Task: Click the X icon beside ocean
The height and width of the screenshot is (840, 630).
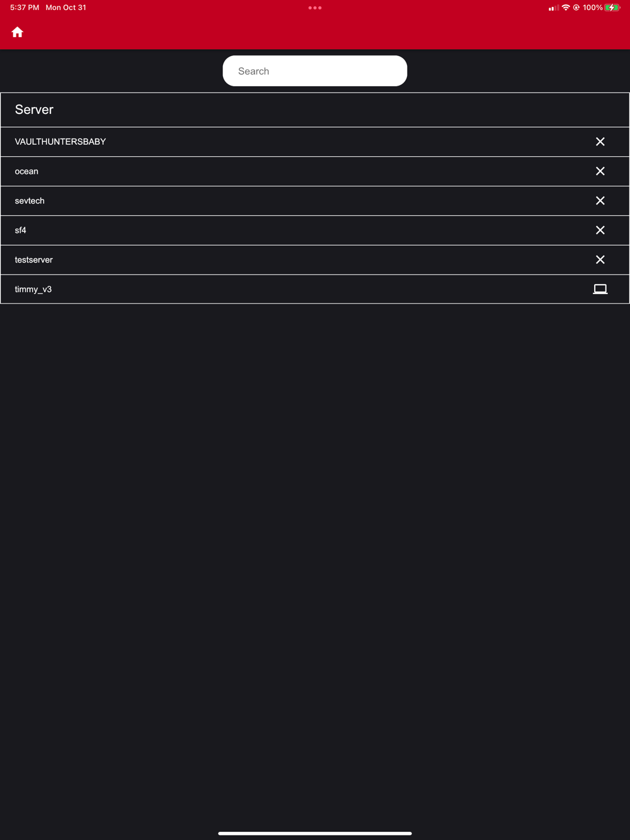Action: tap(600, 171)
